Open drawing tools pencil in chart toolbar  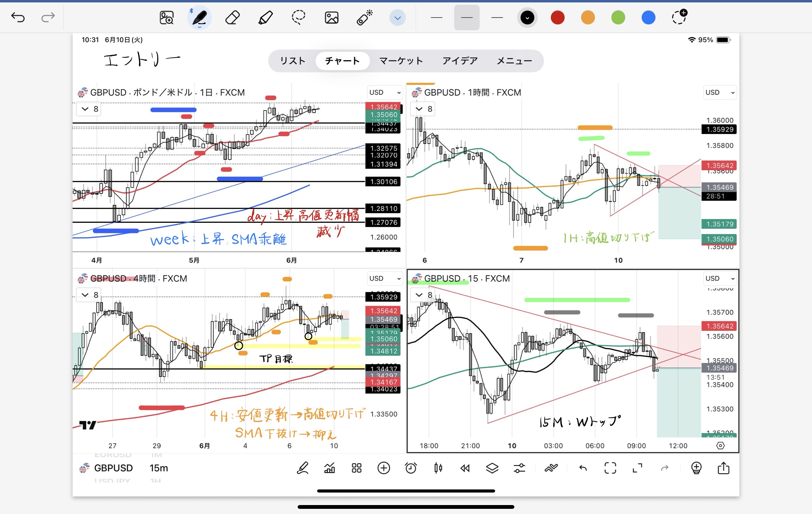click(302, 468)
